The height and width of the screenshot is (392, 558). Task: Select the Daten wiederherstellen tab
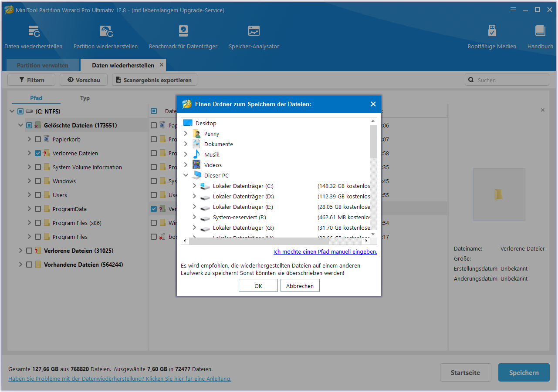[123, 65]
